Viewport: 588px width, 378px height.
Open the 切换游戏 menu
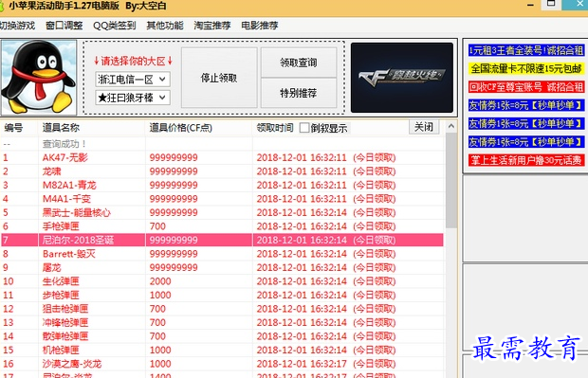[17, 26]
